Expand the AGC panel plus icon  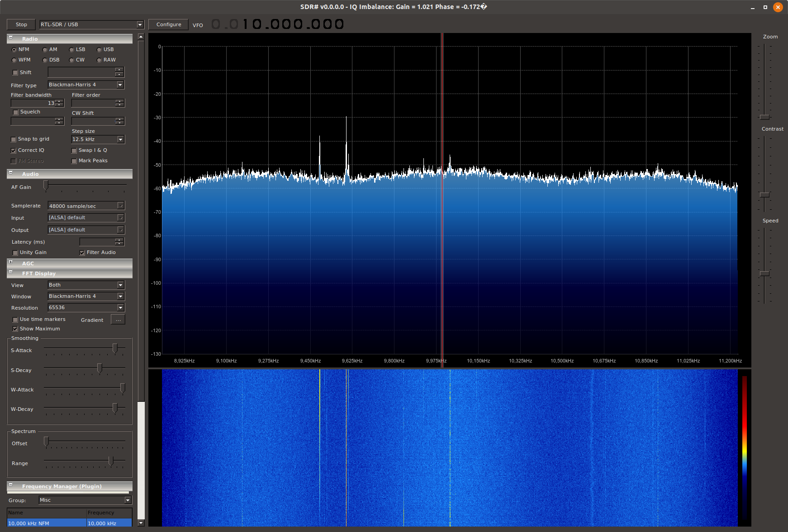click(11, 263)
